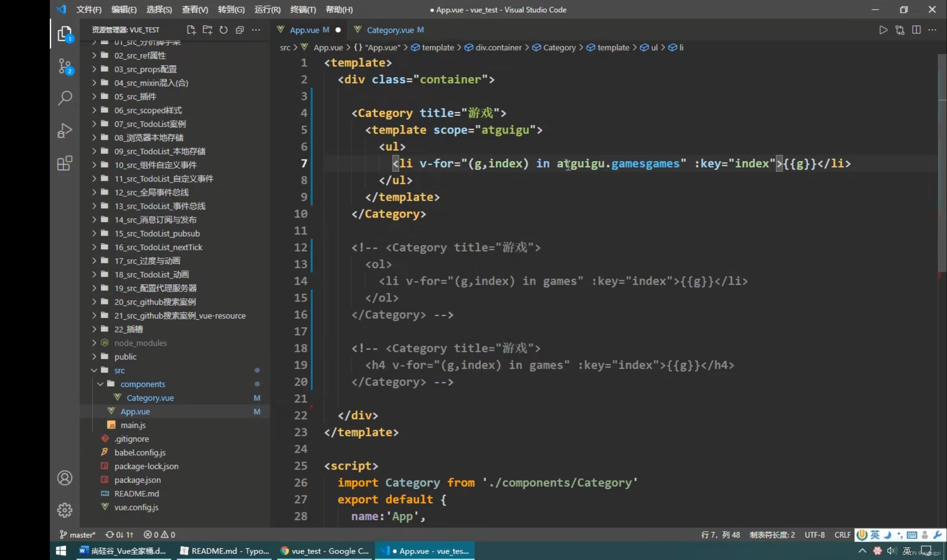This screenshot has height=560, width=947.
Task: Switch to the Word document taskbar item
Action: click(x=123, y=551)
